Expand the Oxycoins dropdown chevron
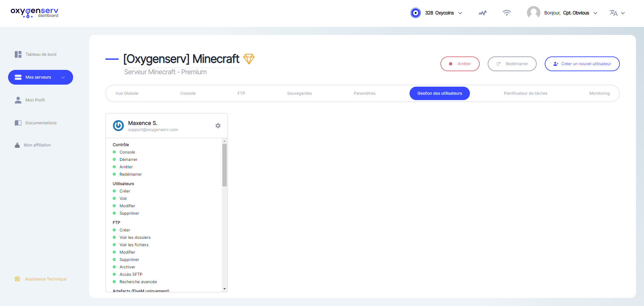 coord(460,13)
